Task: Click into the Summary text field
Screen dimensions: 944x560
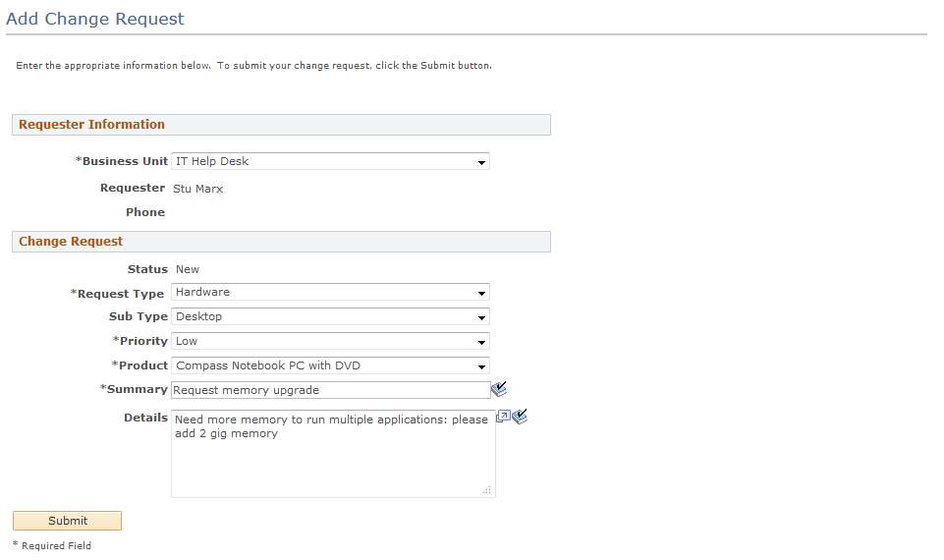Action: (x=331, y=390)
